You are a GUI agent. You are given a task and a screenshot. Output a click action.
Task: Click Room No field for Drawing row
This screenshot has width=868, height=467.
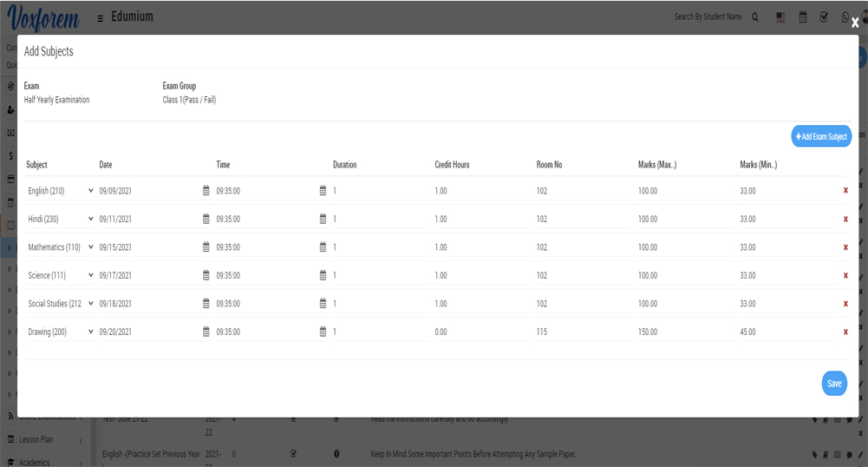[583, 332]
